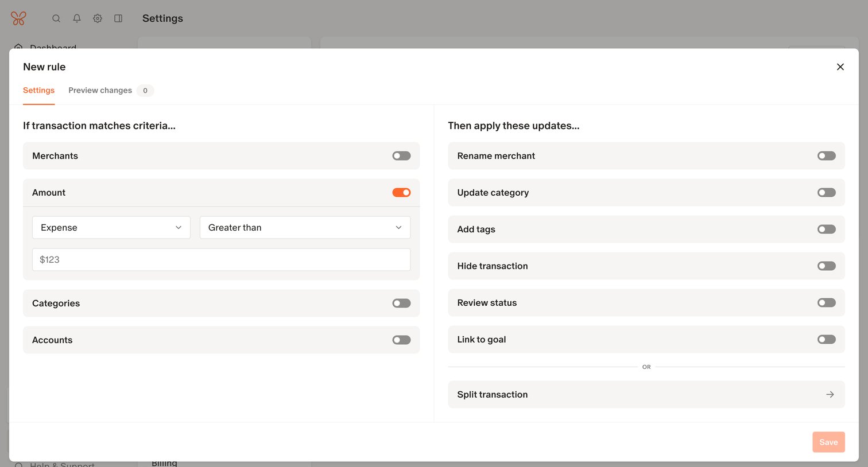
Task: Turn on Review status toggle
Action: pos(827,303)
